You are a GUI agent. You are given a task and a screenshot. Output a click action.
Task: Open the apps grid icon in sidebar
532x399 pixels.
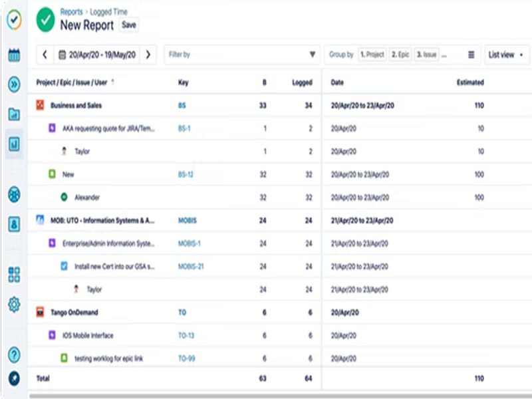tap(15, 274)
